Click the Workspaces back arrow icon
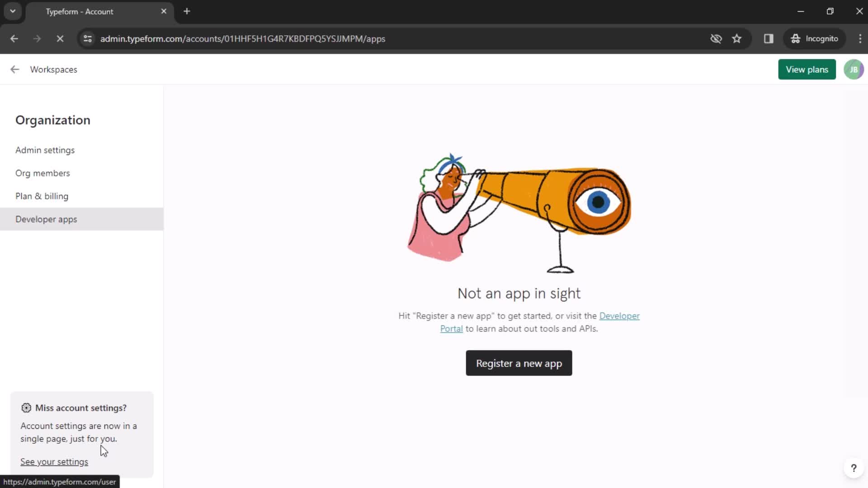Screen dimensions: 868x488 (14, 70)
